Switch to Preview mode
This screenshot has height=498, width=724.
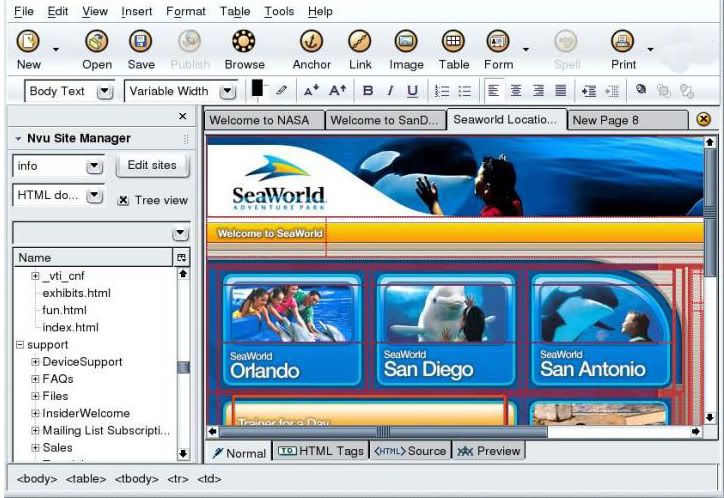click(489, 451)
